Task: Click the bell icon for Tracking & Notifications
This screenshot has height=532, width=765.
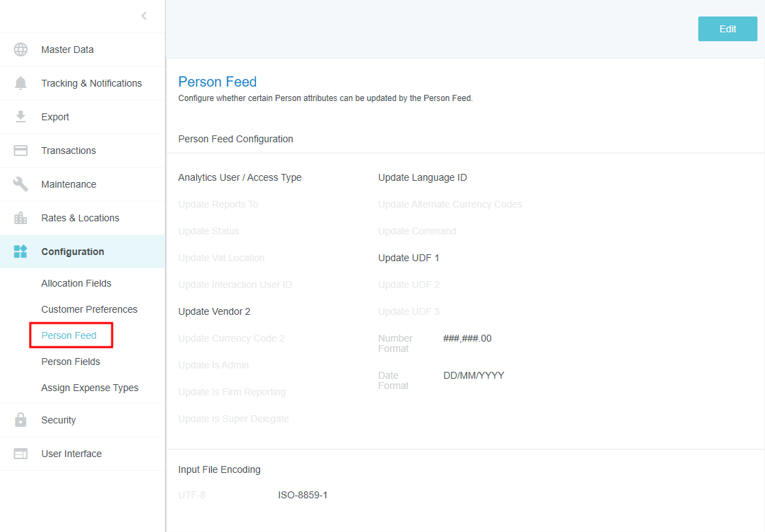Action: (x=21, y=83)
